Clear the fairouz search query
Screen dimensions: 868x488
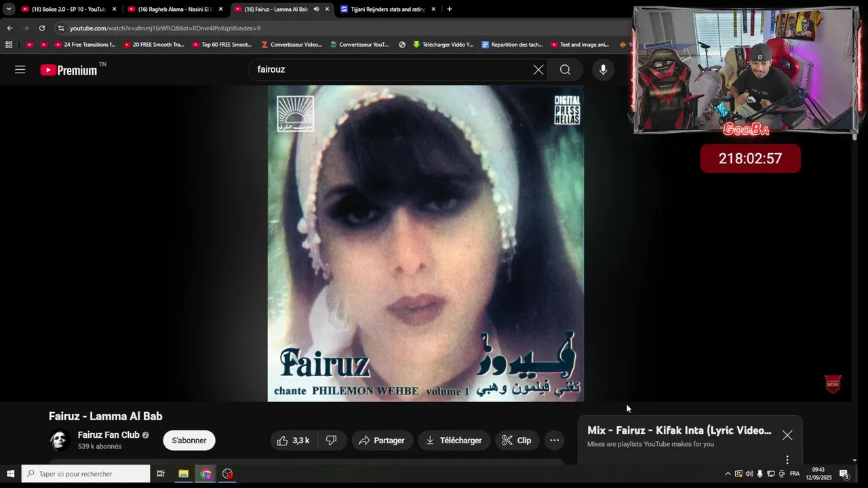(x=538, y=70)
